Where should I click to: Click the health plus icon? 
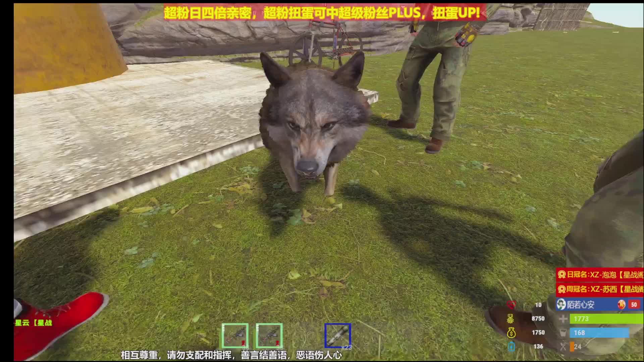pos(563,319)
